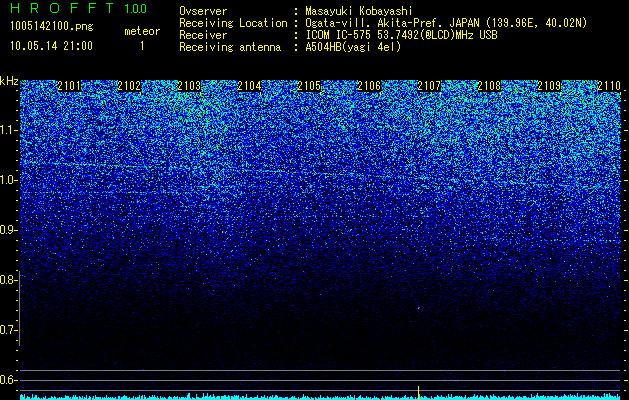Viewport: 629px width, 400px height.
Task: Click the red meteor echo dot below 2107
Action: [x=419, y=308]
